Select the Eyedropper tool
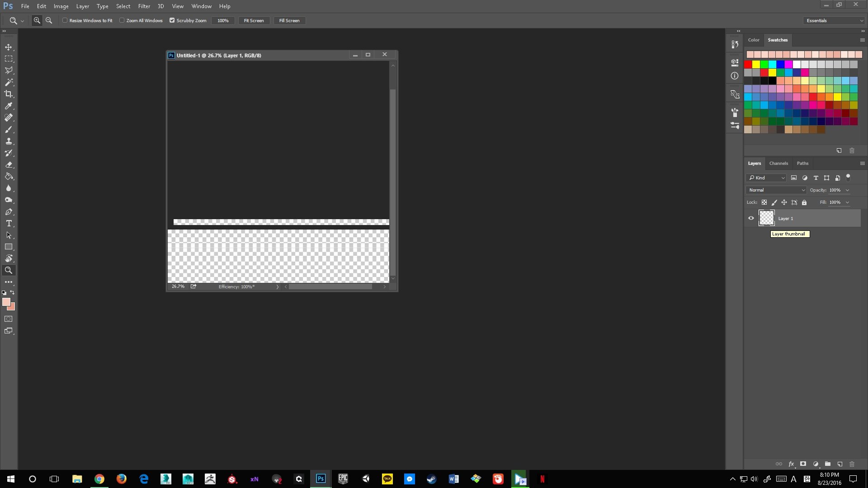Viewport: 868px width, 488px height. (x=9, y=106)
